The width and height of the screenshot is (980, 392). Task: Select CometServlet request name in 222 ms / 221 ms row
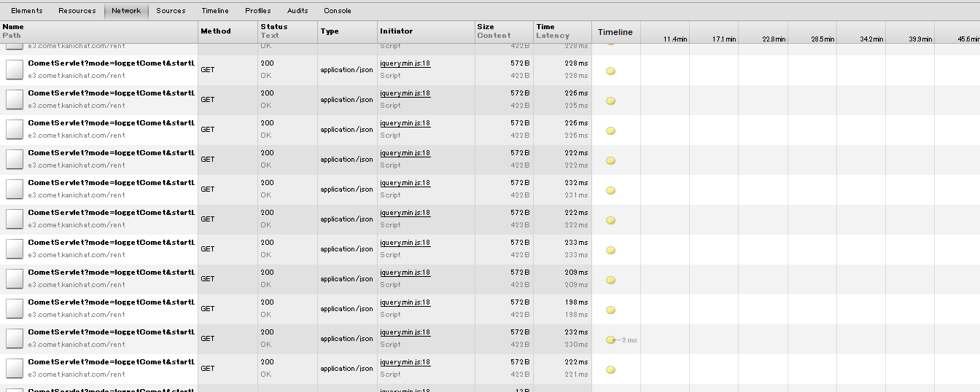click(x=112, y=362)
